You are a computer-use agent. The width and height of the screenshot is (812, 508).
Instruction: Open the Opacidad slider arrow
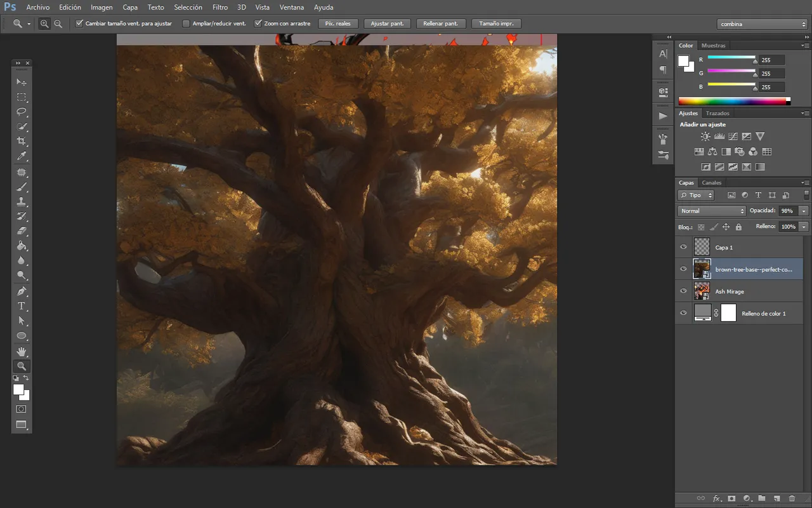tap(804, 211)
